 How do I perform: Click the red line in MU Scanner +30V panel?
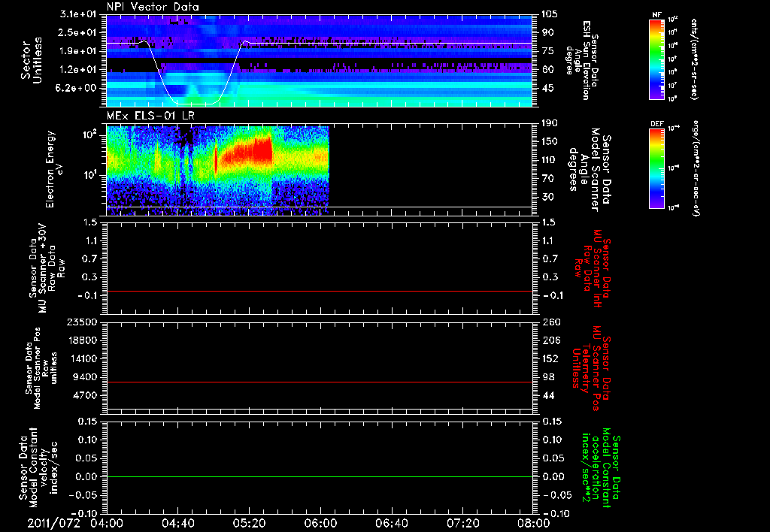pos(320,292)
